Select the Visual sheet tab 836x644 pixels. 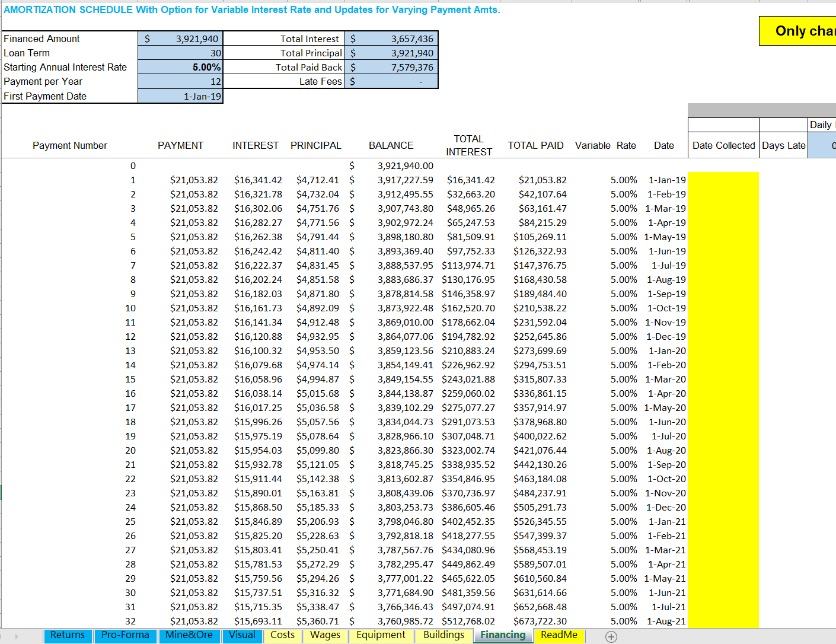pos(242,635)
